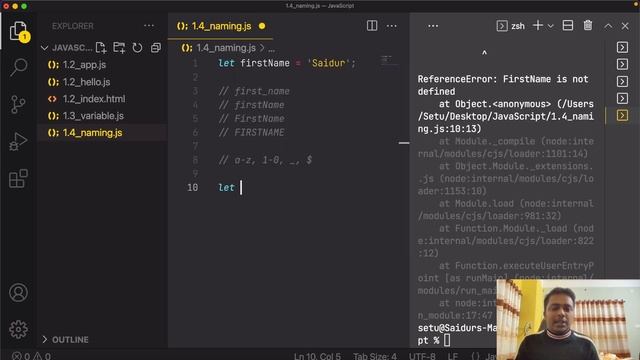Click the ReferenceError message in terminal

click(x=503, y=85)
